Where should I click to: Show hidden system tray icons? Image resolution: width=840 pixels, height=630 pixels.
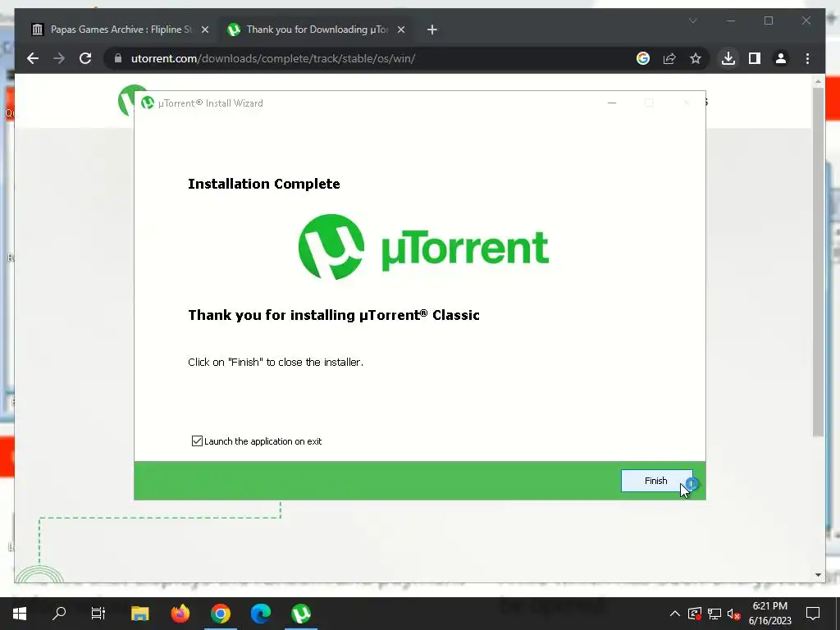(x=674, y=614)
